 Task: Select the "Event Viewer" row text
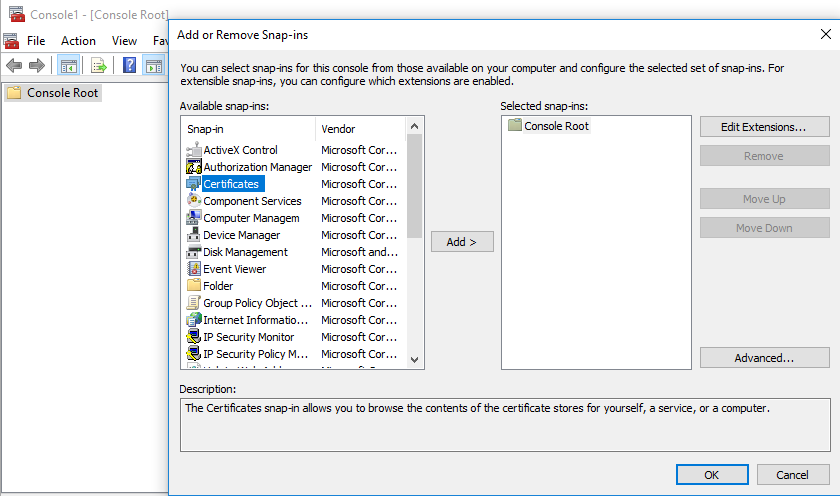point(235,269)
